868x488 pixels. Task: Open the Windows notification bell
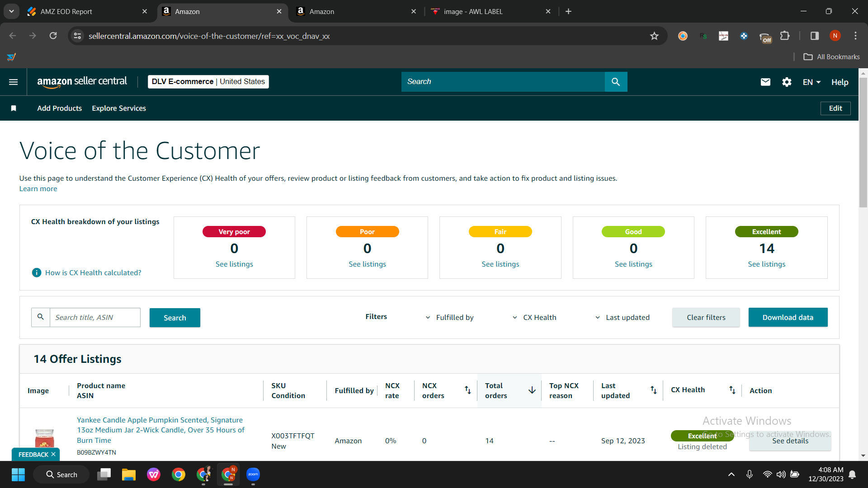[x=852, y=474]
